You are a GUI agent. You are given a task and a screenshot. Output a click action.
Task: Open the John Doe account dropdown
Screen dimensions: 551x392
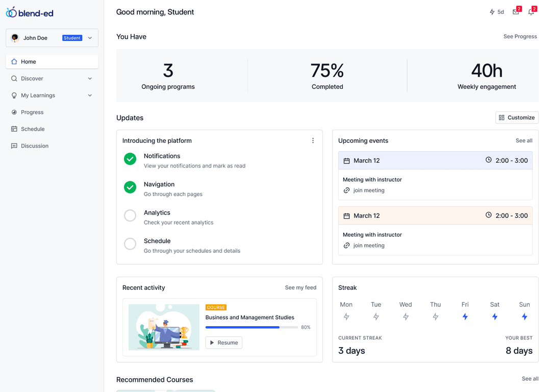pyautogui.click(x=90, y=38)
